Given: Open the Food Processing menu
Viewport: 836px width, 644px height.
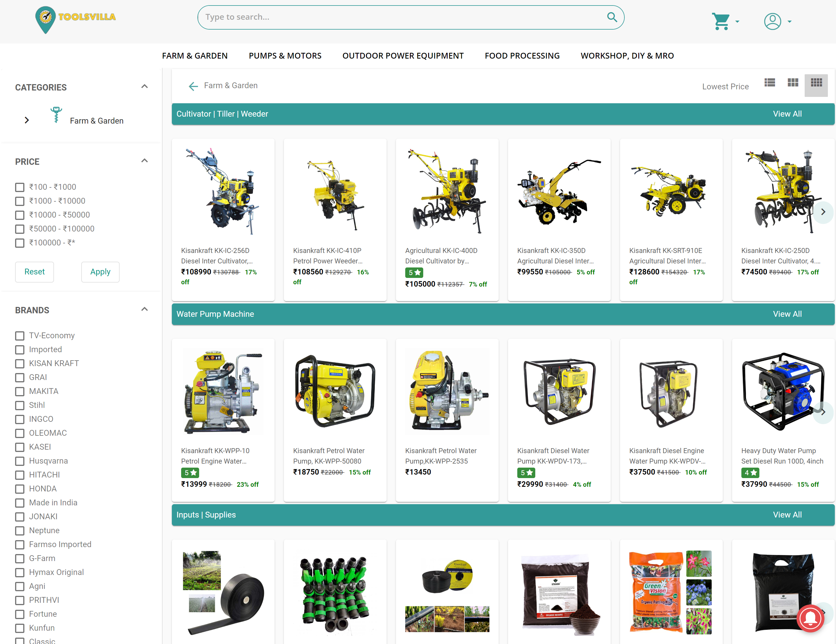Looking at the screenshot, I should 522,56.
